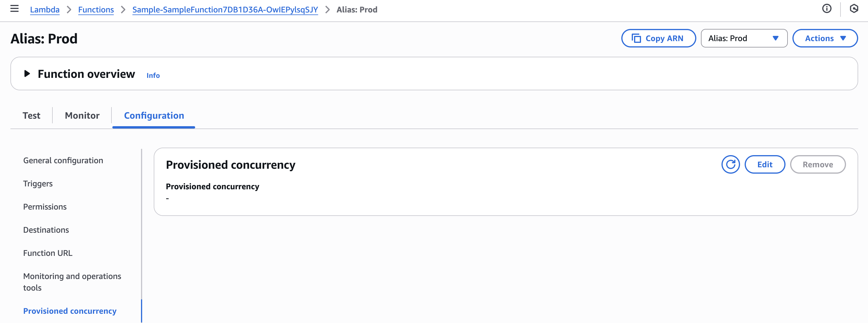
Task: Select the Configuration tab
Action: 154,115
